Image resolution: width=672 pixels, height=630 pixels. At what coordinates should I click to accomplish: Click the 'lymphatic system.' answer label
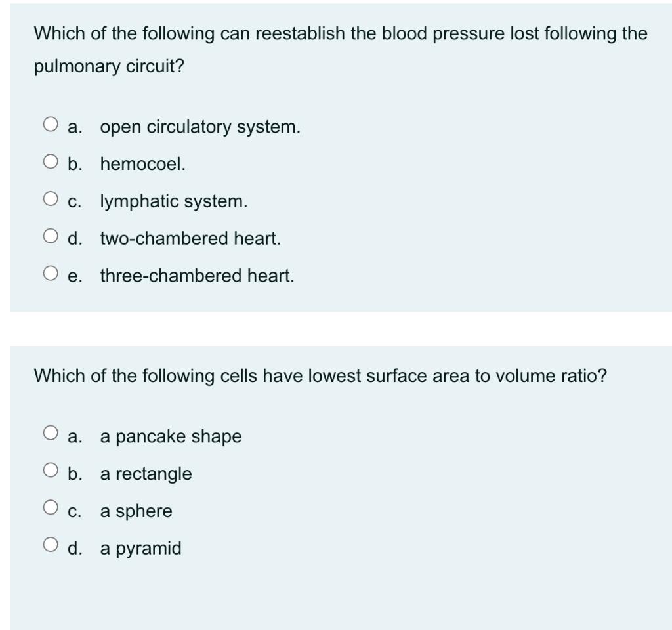click(x=174, y=201)
